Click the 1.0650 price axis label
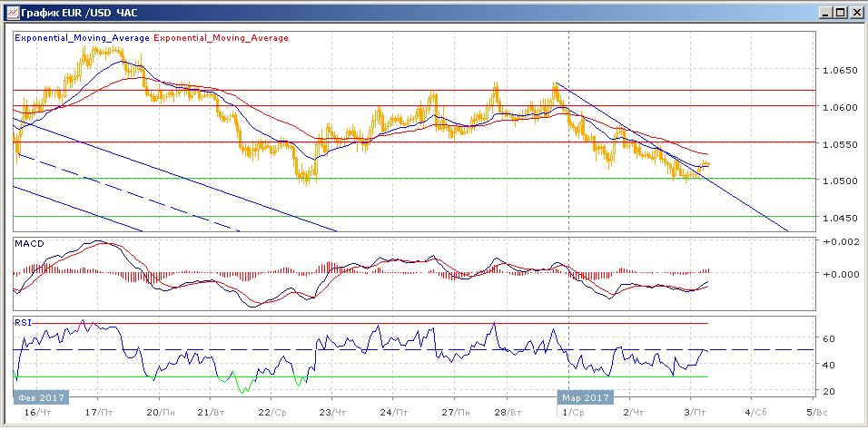The width and height of the screenshot is (868, 430). coord(834,71)
